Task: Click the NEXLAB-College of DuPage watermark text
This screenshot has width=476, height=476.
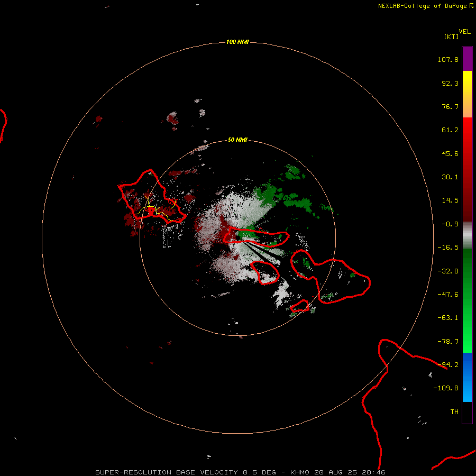Action: click(425, 6)
